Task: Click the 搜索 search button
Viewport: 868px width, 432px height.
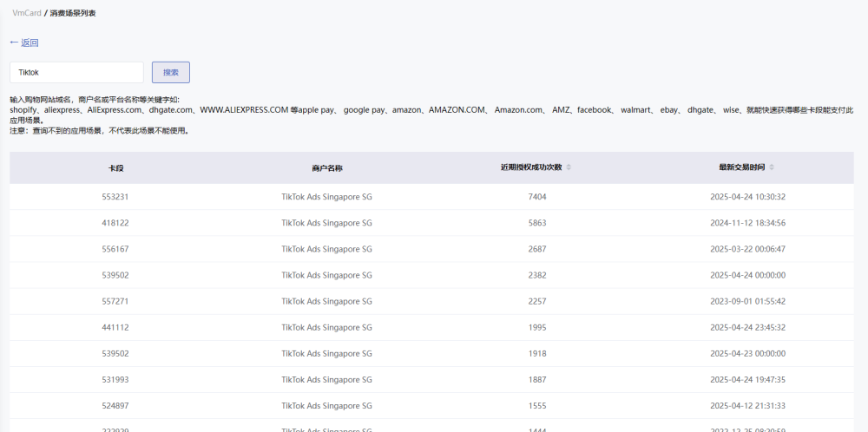Action: (x=171, y=73)
